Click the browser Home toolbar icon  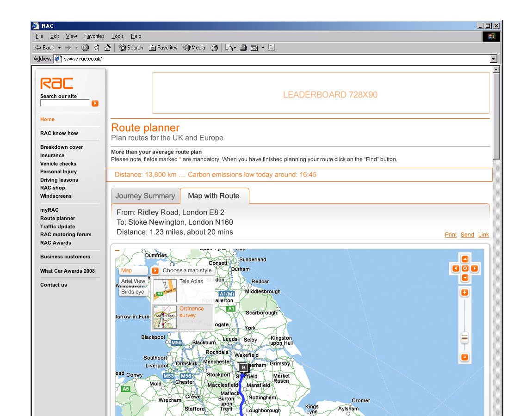click(107, 48)
